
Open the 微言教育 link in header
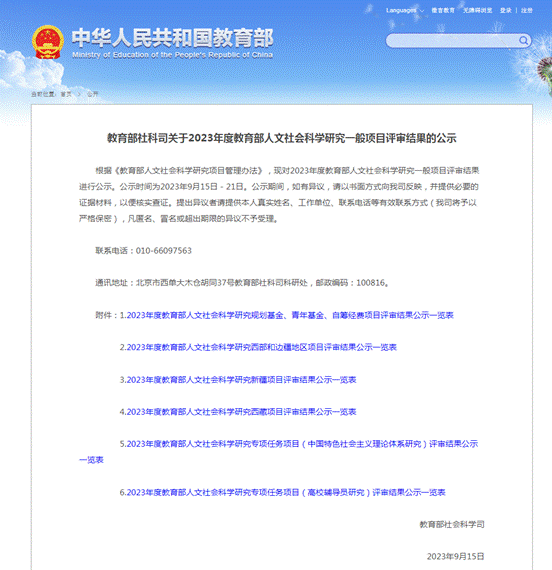pos(443,11)
